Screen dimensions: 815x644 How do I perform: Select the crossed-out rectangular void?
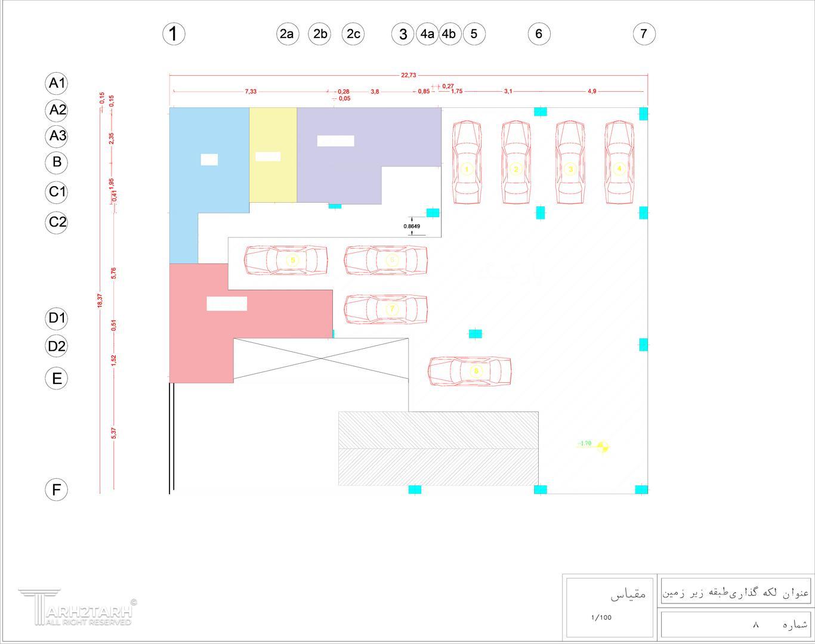pyautogui.click(x=321, y=358)
